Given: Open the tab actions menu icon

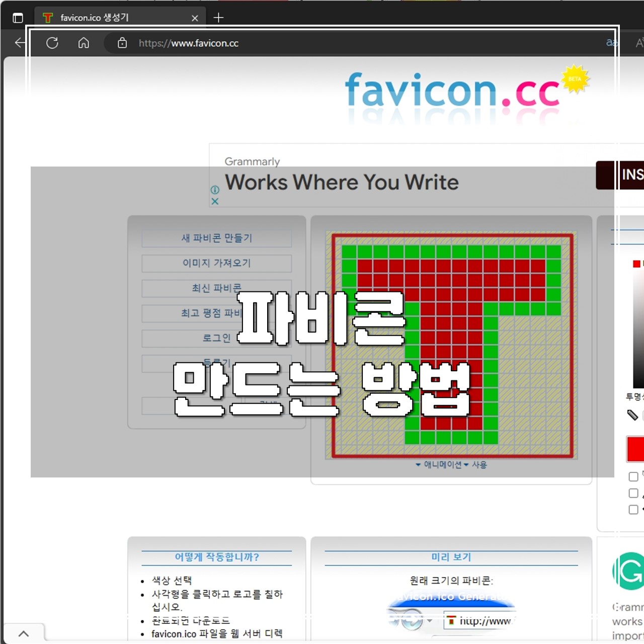Looking at the screenshot, I should coord(18,18).
